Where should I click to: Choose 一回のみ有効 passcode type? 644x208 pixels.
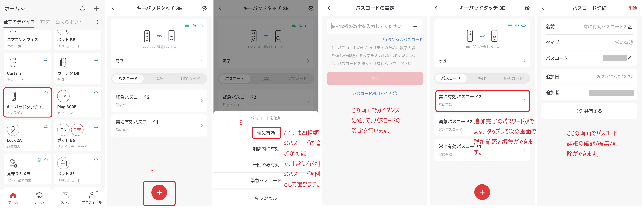click(266, 165)
